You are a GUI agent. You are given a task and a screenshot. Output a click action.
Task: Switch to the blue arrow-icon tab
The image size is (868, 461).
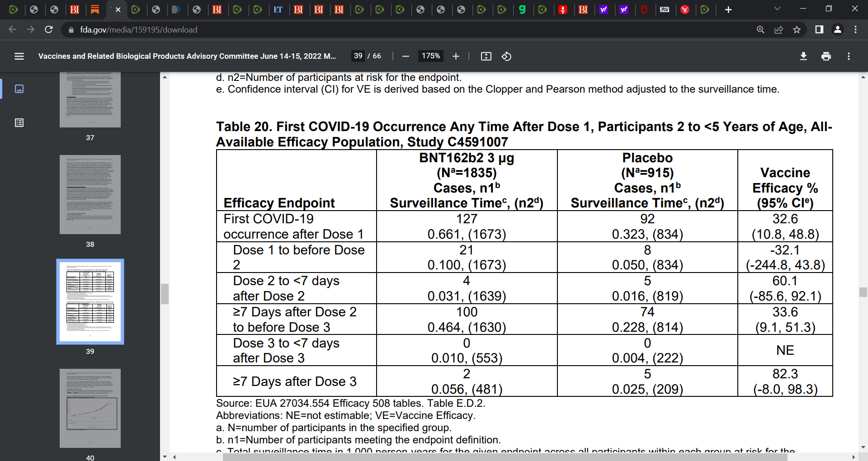click(x=176, y=9)
